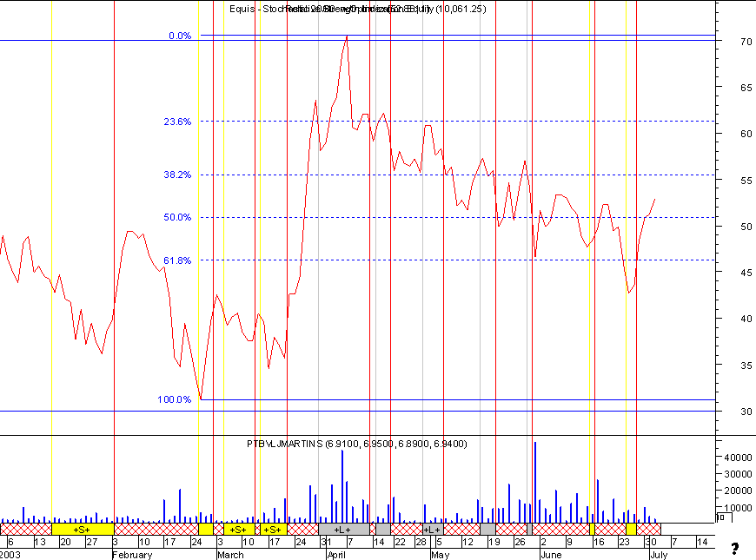Click the 38.2% retracement label

(177, 175)
